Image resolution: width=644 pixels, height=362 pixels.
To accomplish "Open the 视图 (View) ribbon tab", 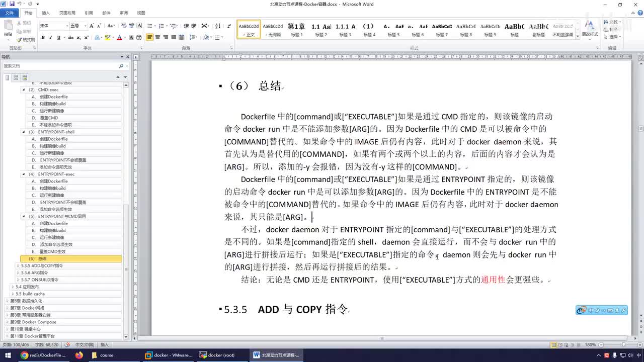I will [x=141, y=13].
